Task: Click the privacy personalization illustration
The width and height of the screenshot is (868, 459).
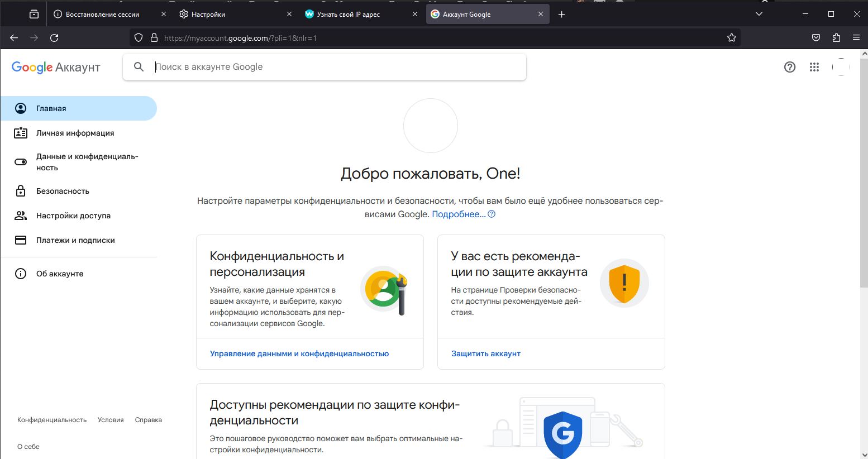Action: (x=385, y=290)
